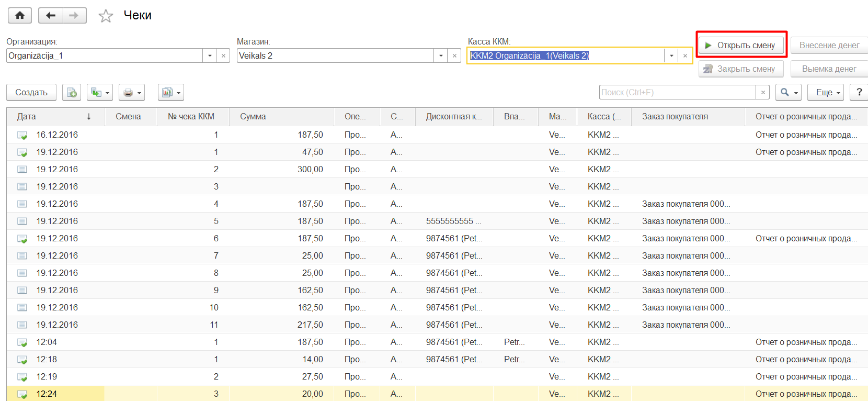
Task: Click document icon of 12:18 row
Action: click(x=22, y=360)
